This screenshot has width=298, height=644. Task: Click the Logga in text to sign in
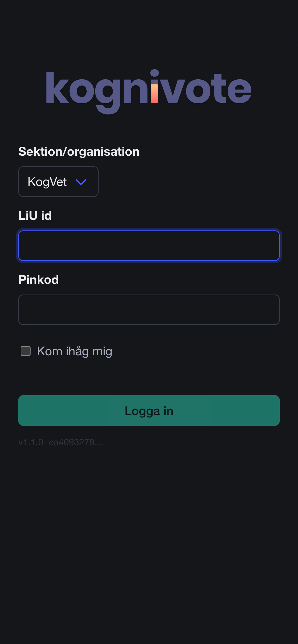(149, 411)
